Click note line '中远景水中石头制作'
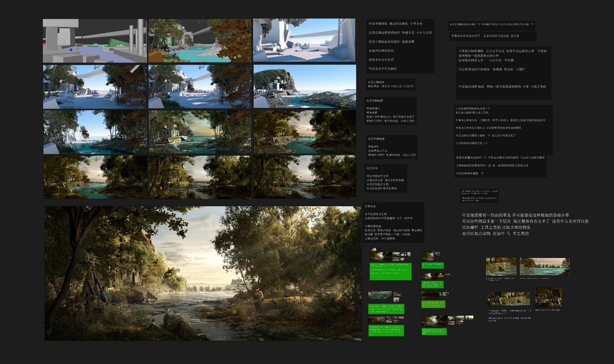614x364 pixels. pos(383,69)
